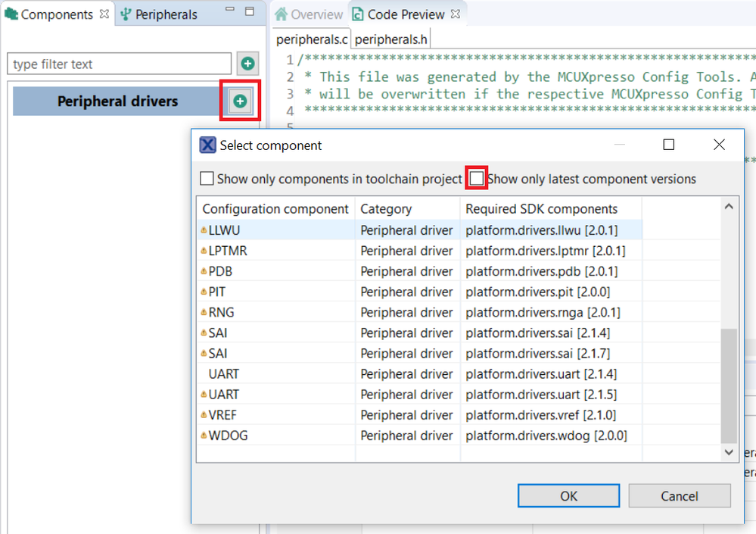Image resolution: width=756 pixels, height=534 pixels.
Task: Select the LLWU component row
Action: coord(419,230)
